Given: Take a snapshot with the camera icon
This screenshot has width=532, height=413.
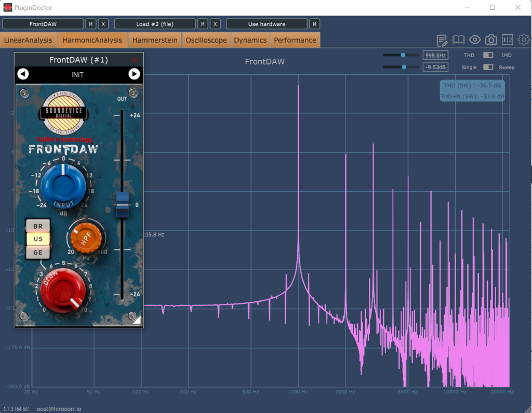Looking at the screenshot, I should click(x=491, y=40).
